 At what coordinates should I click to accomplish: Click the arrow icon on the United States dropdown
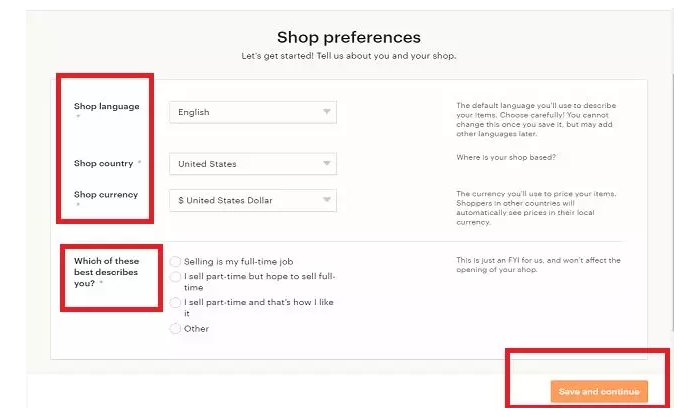click(x=326, y=163)
